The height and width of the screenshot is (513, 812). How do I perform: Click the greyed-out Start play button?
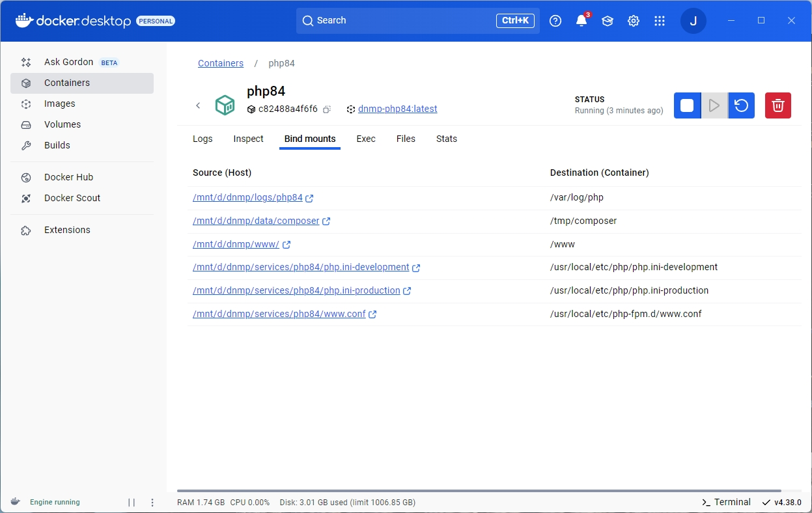coord(714,105)
